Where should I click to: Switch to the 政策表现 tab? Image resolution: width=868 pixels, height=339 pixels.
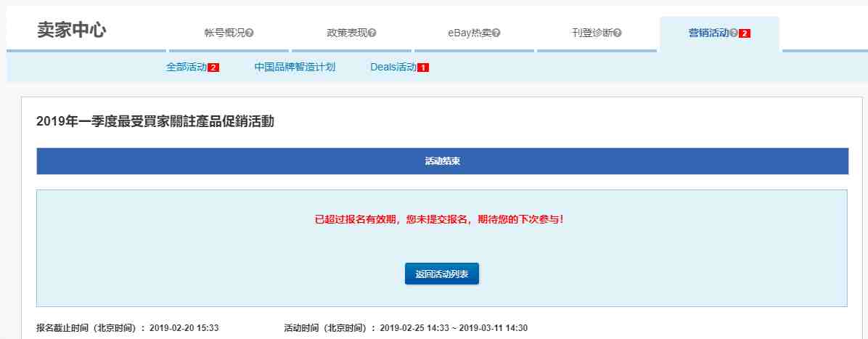[x=347, y=33]
